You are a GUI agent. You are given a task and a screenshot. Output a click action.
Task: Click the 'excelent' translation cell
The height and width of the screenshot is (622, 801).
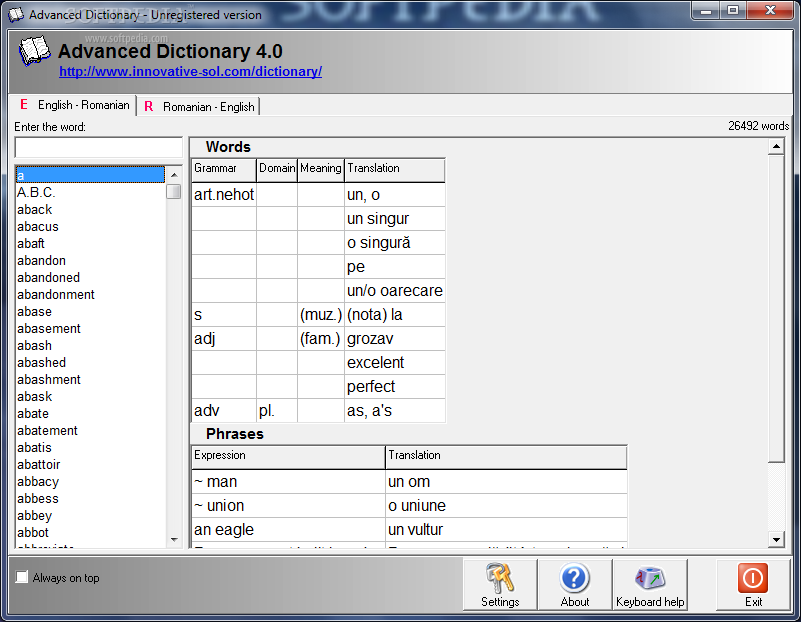point(395,363)
